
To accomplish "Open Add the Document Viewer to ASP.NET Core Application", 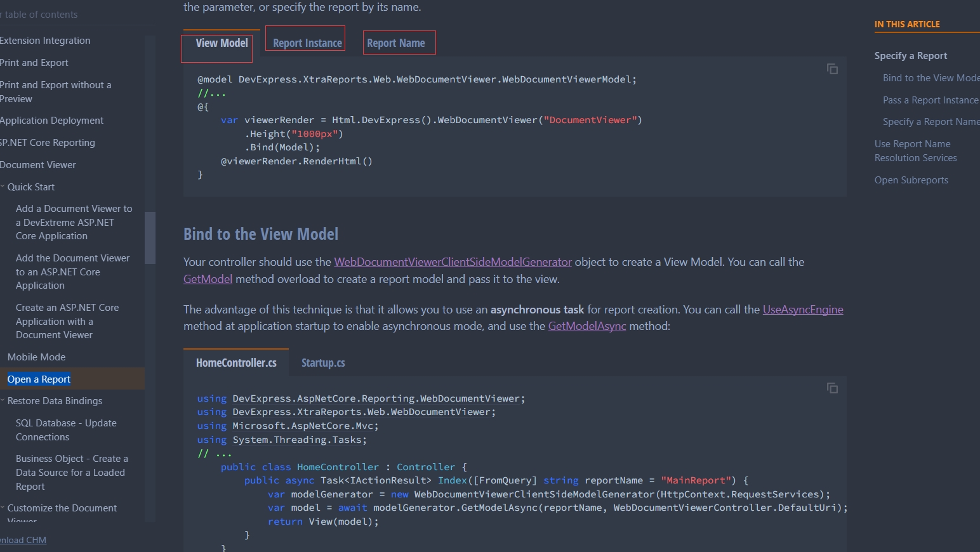I will pos(72,272).
